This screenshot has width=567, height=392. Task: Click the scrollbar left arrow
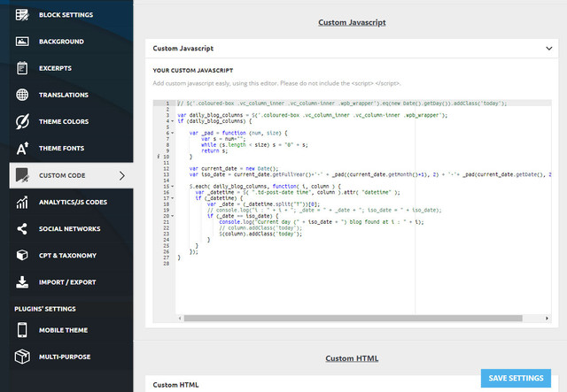tap(180, 319)
